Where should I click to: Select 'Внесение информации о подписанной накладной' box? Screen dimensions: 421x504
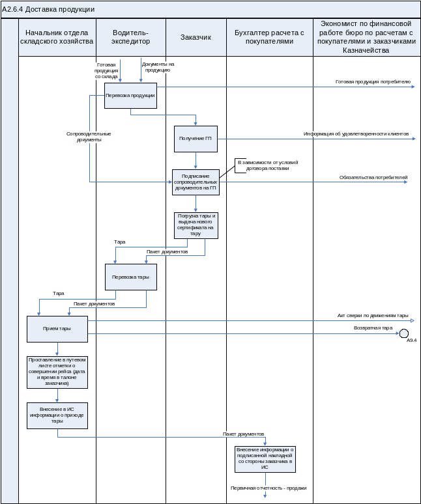click(x=265, y=459)
